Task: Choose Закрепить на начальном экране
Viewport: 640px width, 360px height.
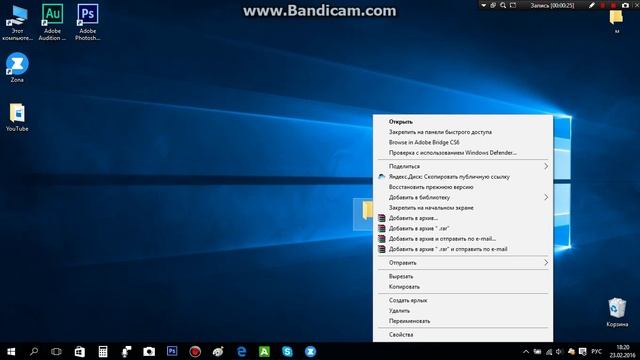Action: click(463, 208)
